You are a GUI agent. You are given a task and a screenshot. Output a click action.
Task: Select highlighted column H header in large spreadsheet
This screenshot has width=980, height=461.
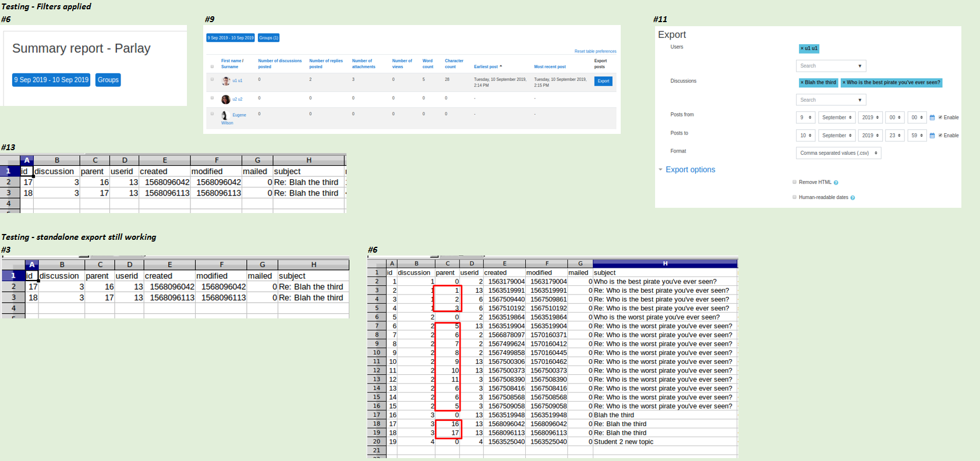point(665,264)
